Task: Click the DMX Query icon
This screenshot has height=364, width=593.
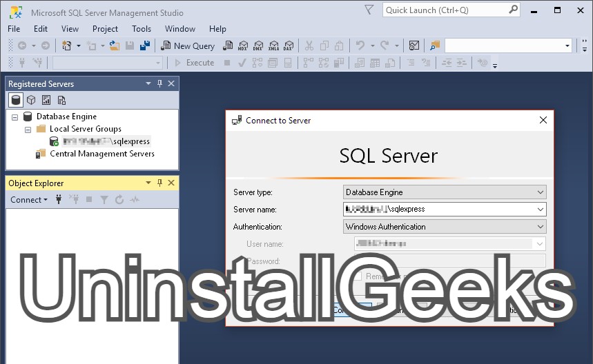Action: click(258, 46)
